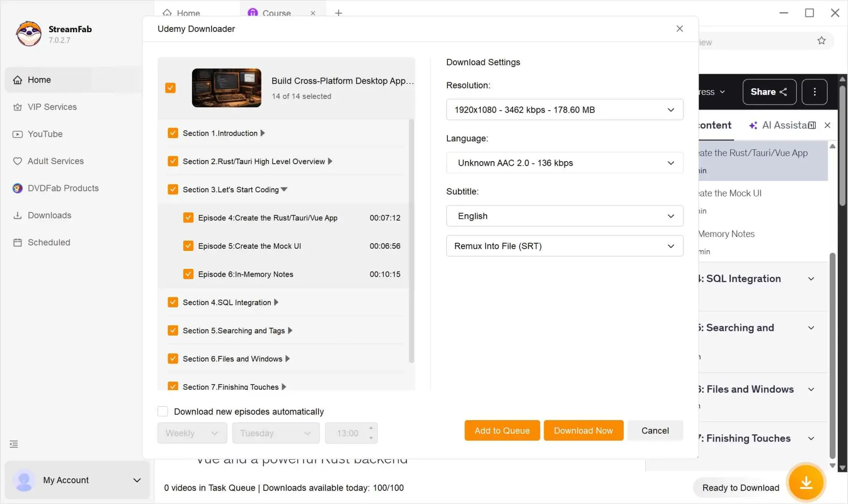Expand Section 4.SQL Integration triangle
848x504 pixels.
click(x=276, y=302)
